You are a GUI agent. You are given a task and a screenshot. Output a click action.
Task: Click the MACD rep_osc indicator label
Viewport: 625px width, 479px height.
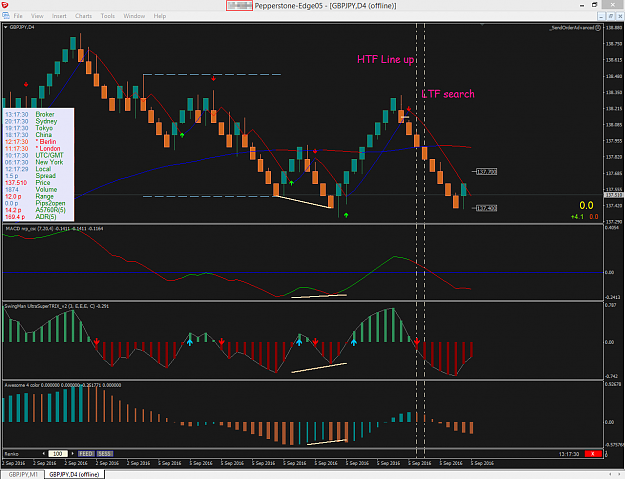click(54, 229)
